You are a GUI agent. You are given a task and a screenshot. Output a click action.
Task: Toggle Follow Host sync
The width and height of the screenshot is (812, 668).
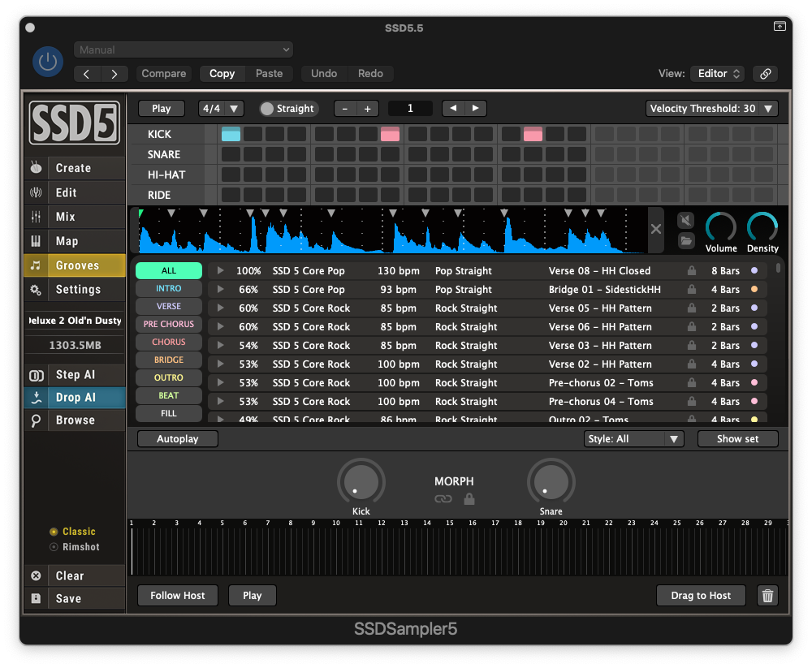point(178,596)
